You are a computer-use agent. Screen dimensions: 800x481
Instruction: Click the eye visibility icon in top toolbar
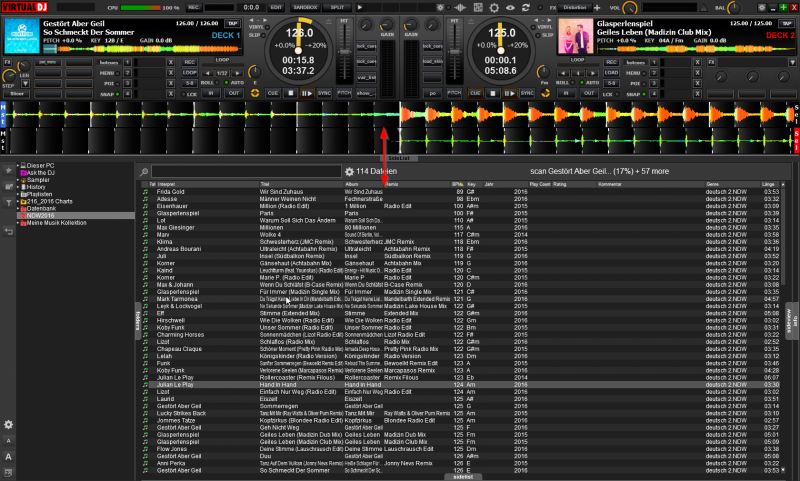point(510,8)
